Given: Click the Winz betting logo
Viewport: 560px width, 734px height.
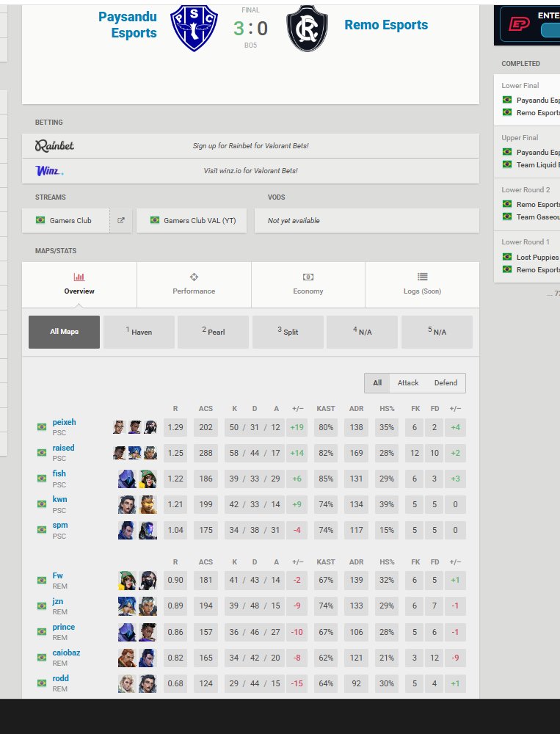Looking at the screenshot, I should [x=49, y=171].
